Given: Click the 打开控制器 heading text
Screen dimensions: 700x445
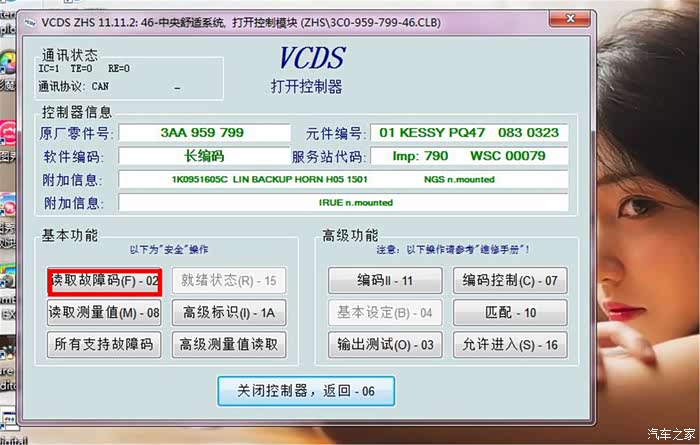Looking at the screenshot, I should pyautogui.click(x=306, y=86).
